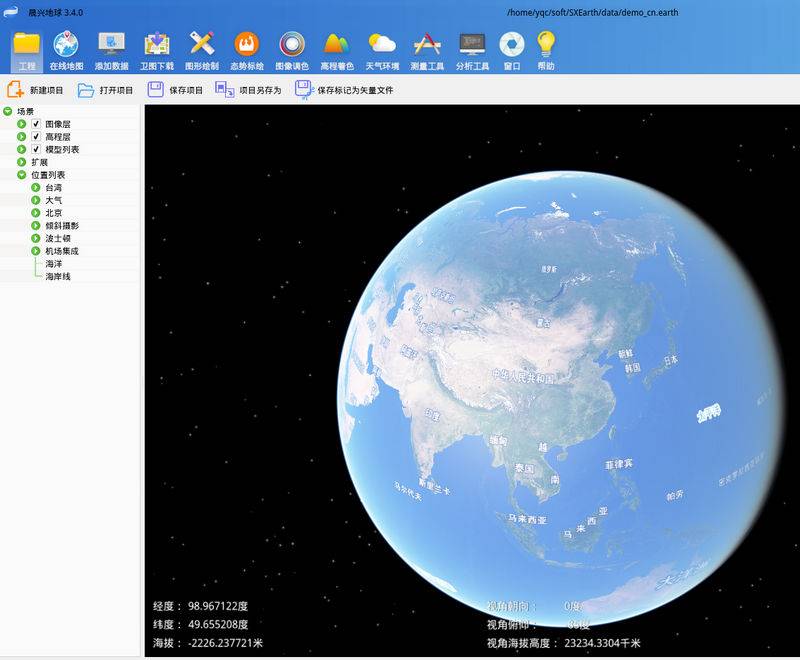800x660 pixels.
Task: Select the 图像层 label in tree
Action: point(58,124)
